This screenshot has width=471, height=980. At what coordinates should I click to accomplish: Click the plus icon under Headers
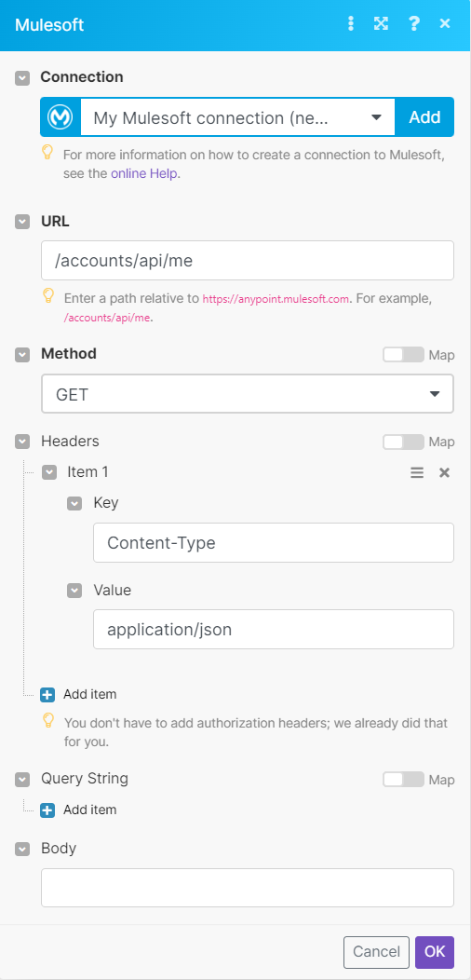coord(47,694)
